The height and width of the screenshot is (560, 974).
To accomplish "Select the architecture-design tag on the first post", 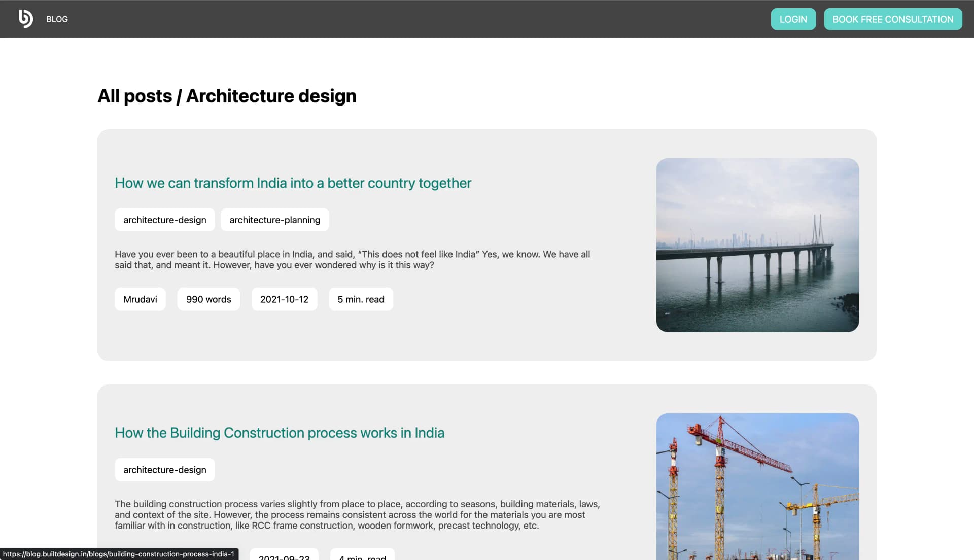I will [x=164, y=220].
